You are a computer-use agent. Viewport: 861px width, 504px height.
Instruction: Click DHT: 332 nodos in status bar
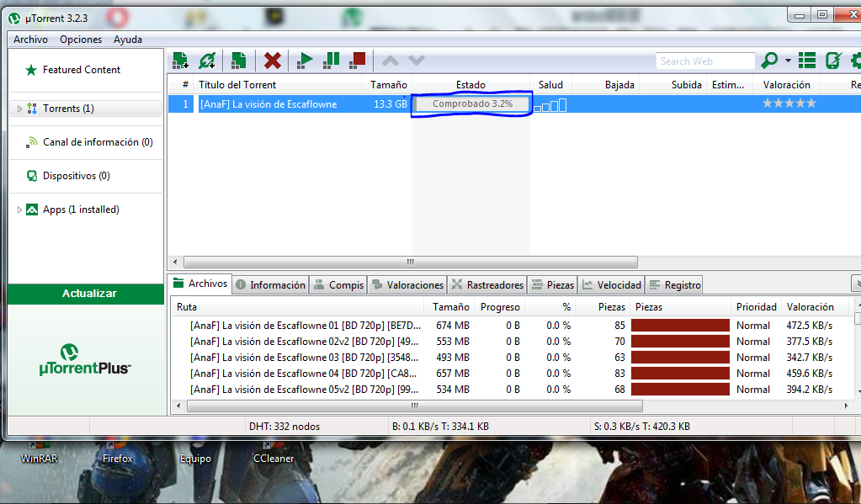point(284,427)
